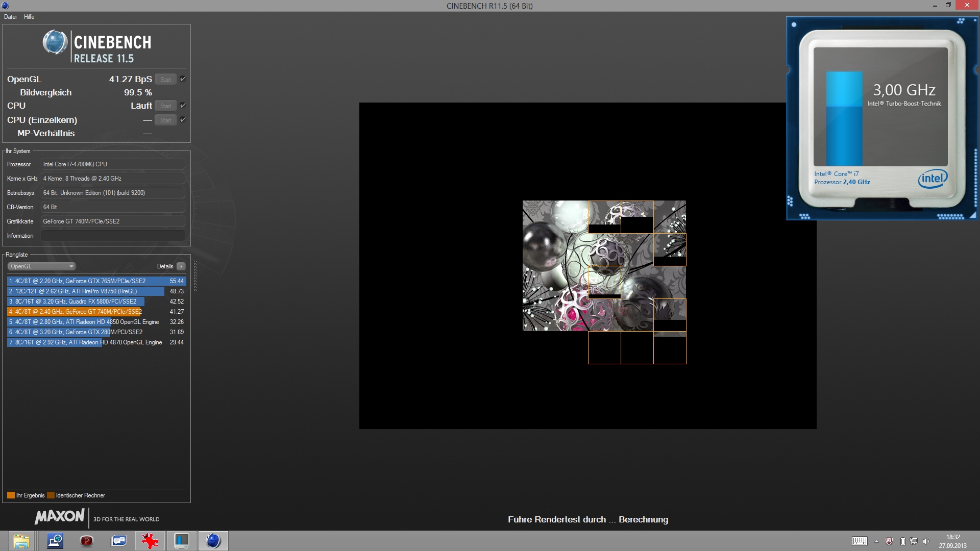Click the CB-Version 64 Bit field
980x551 pixels.
113,207
